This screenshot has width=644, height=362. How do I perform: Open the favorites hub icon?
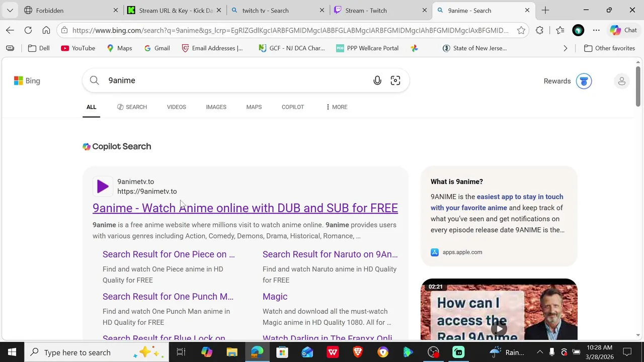coord(560,30)
